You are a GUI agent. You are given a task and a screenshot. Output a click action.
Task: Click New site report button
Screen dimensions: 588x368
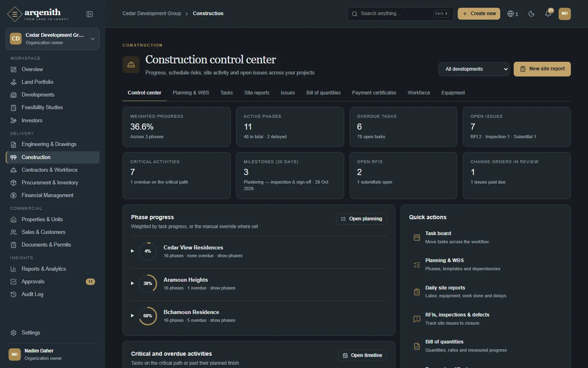[x=542, y=69]
